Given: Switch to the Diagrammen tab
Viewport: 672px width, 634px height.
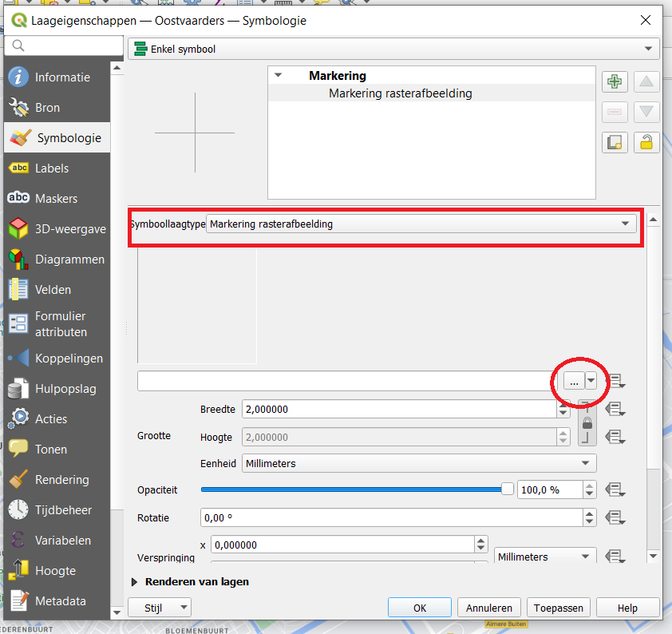Looking at the screenshot, I should tap(69, 260).
